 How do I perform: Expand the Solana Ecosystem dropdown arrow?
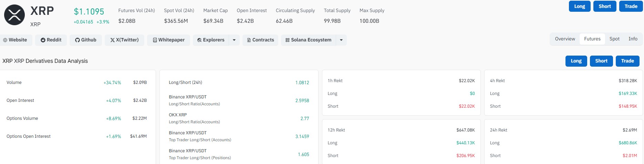click(341, 40)
